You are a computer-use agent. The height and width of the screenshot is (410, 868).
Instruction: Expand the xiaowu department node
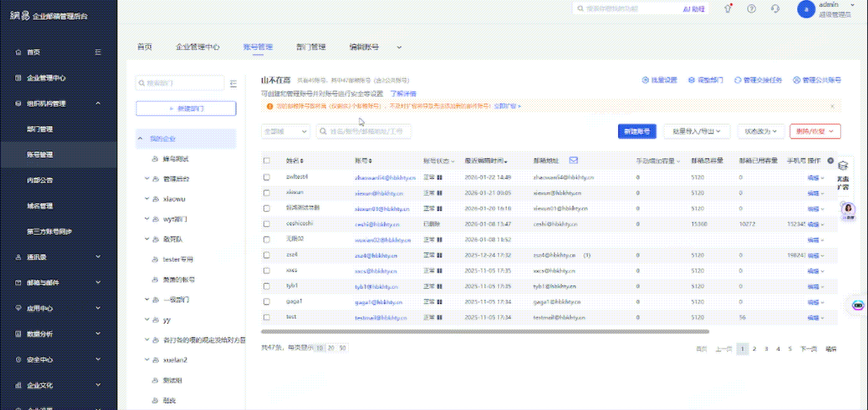click(146, 199)
